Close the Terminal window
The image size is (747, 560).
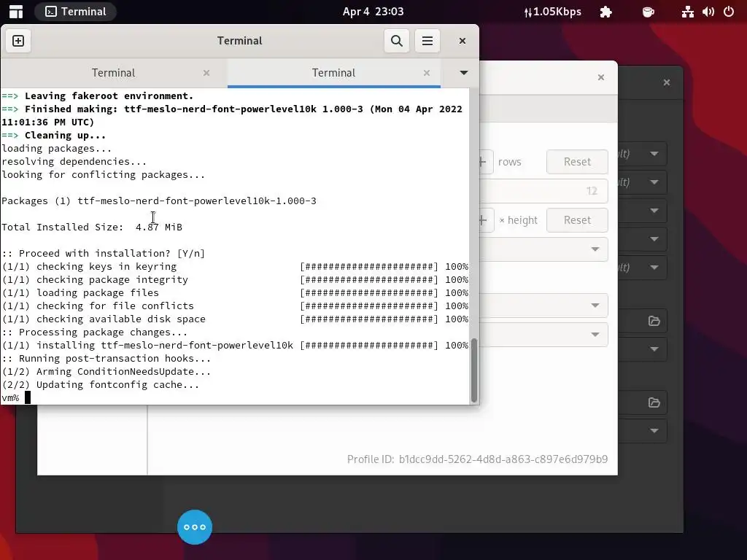[x=462, y=41]
